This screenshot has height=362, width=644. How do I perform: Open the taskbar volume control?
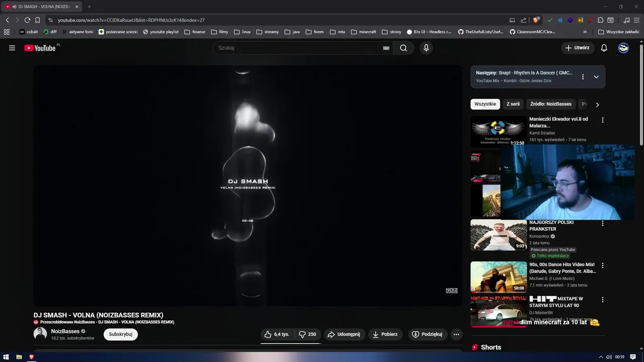[609, 357]
